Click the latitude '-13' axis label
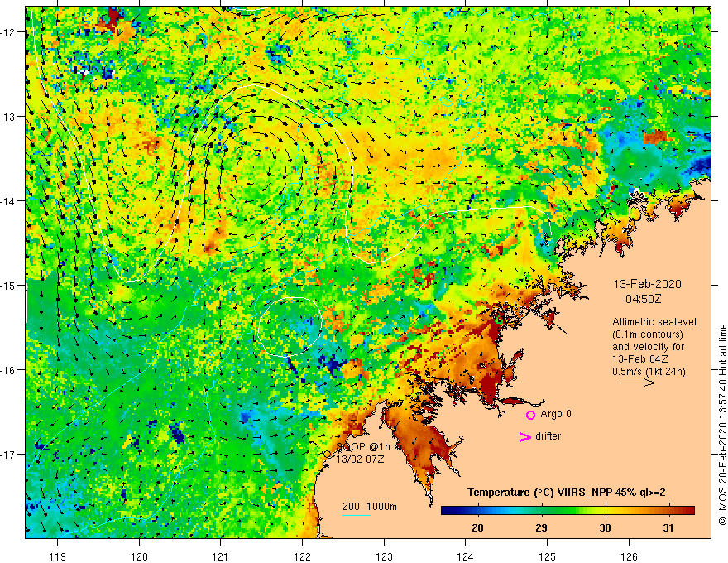 9,117
